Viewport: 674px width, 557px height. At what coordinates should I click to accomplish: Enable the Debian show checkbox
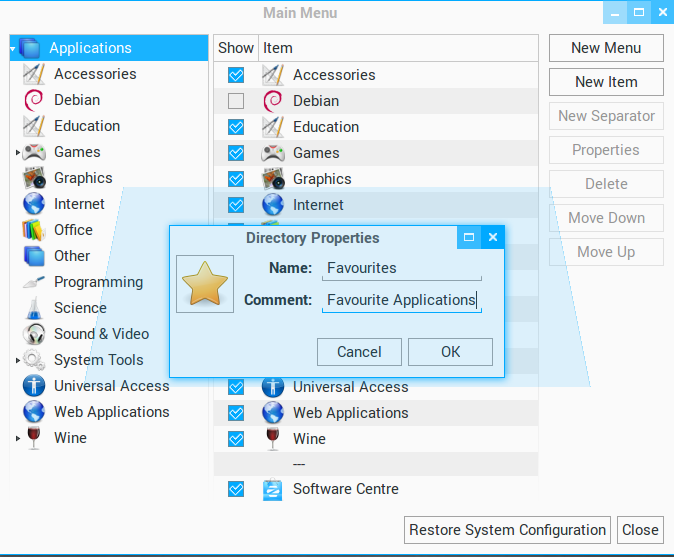(236, 101)
